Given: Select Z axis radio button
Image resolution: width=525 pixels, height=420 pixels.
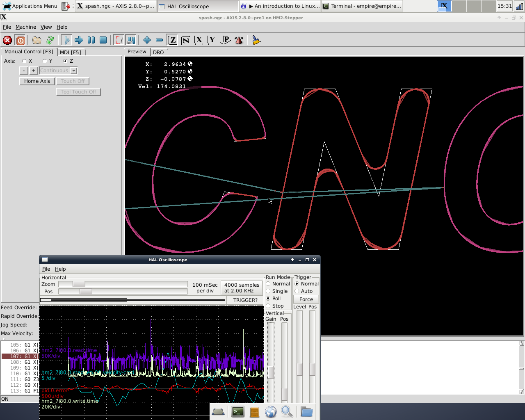Looking at the screenshot, I should pos(65,61).
